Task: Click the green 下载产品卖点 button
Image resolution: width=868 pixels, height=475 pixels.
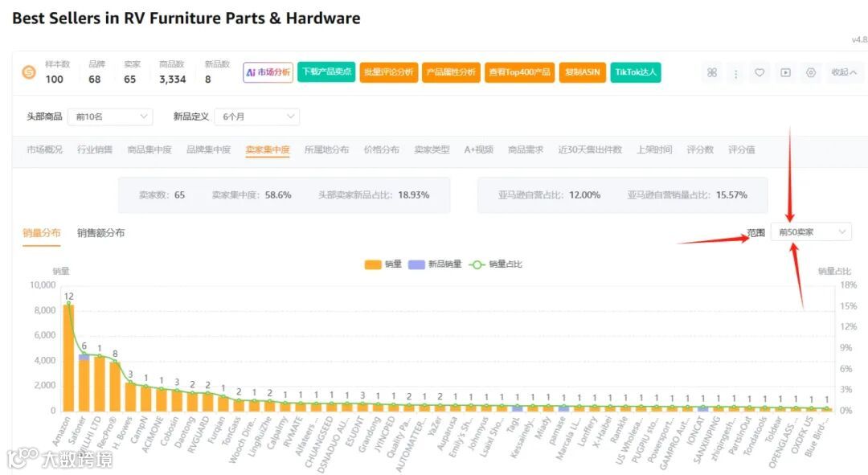Action: click(x=326, y=72)
